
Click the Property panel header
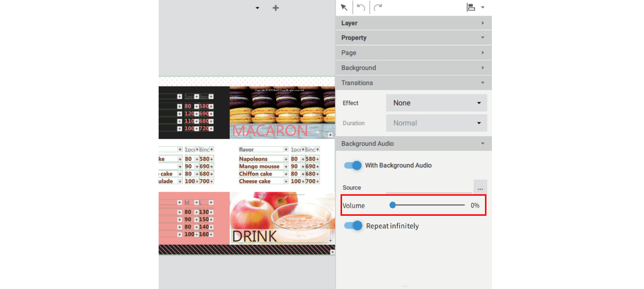point(413,38)
